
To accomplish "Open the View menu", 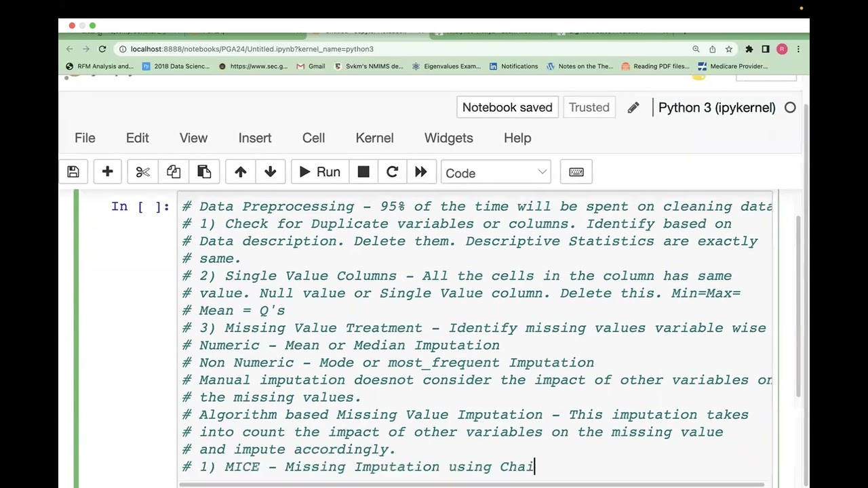I will point(193,138).
